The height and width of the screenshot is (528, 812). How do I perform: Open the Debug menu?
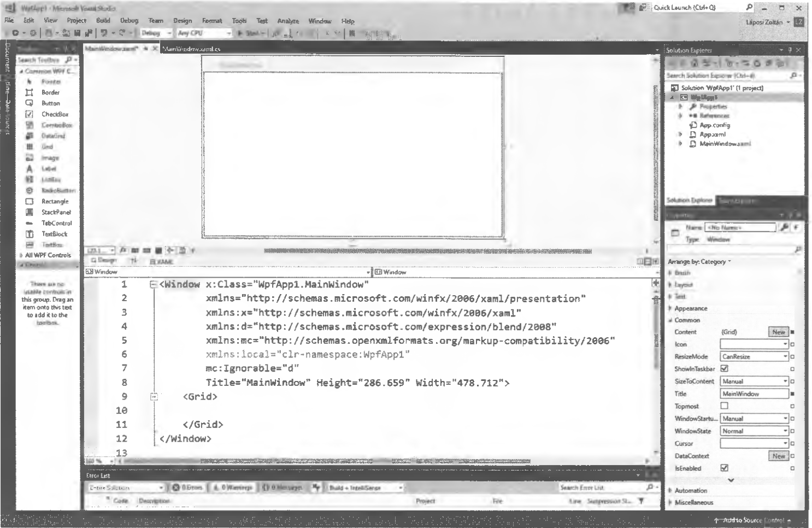click(x=129, y=21)
